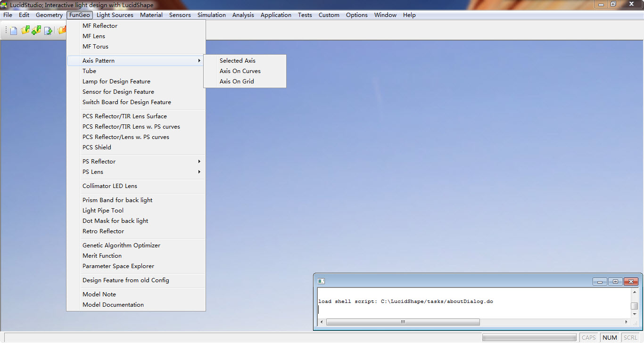This screenshot has height=343, width=644.
Task: Expand the PS Lens submenu
Action: pyautogui.click(x=136, y=172)
